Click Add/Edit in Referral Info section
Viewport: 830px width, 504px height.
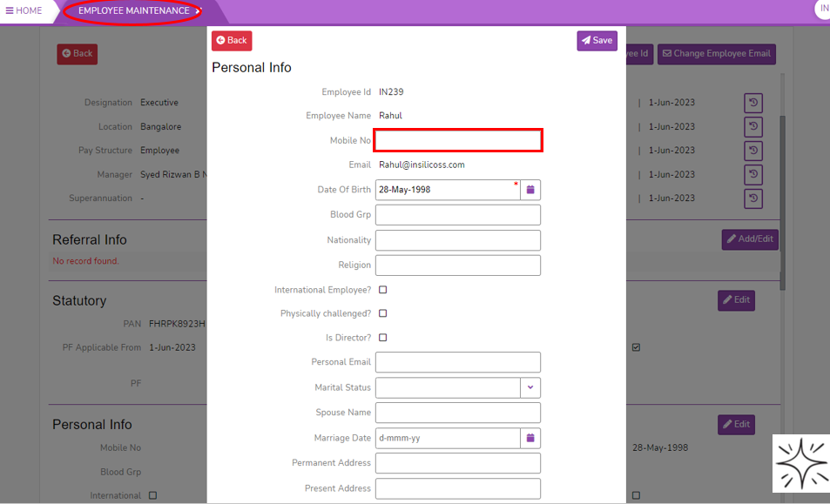pos(749,239)
